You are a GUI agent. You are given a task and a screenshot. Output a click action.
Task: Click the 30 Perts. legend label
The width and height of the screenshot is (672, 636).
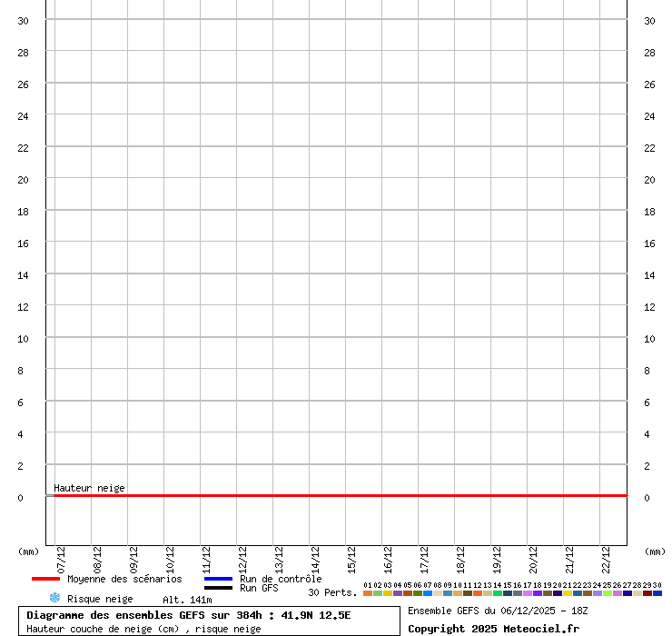coord(332,592)
